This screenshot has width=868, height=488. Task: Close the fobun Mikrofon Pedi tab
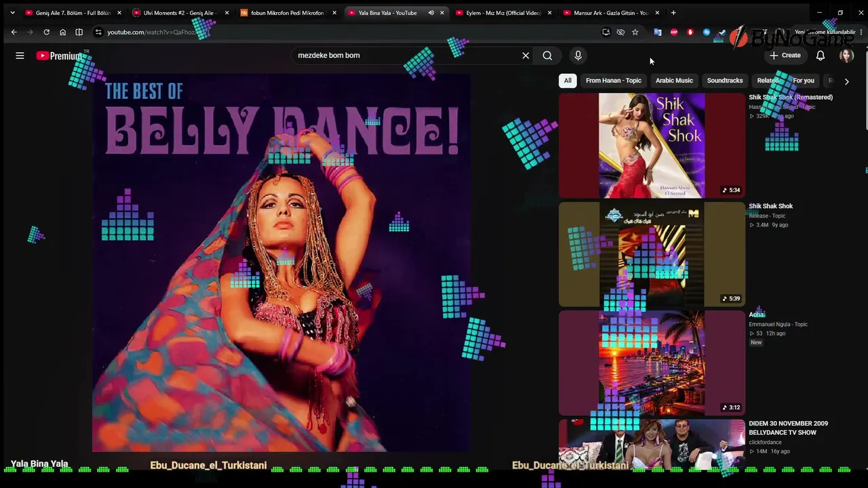pos(334,13)
